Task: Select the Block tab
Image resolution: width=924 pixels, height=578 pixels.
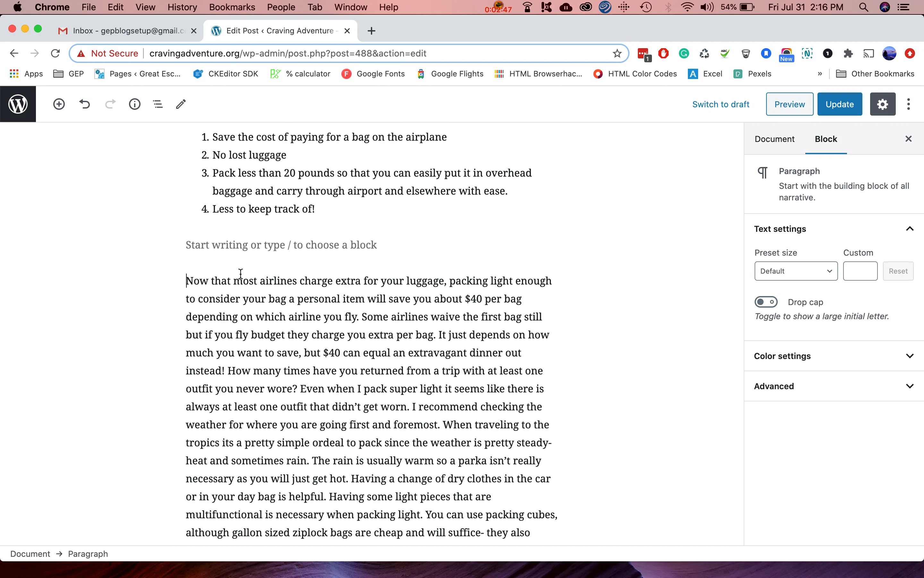Action: [826, 139]
